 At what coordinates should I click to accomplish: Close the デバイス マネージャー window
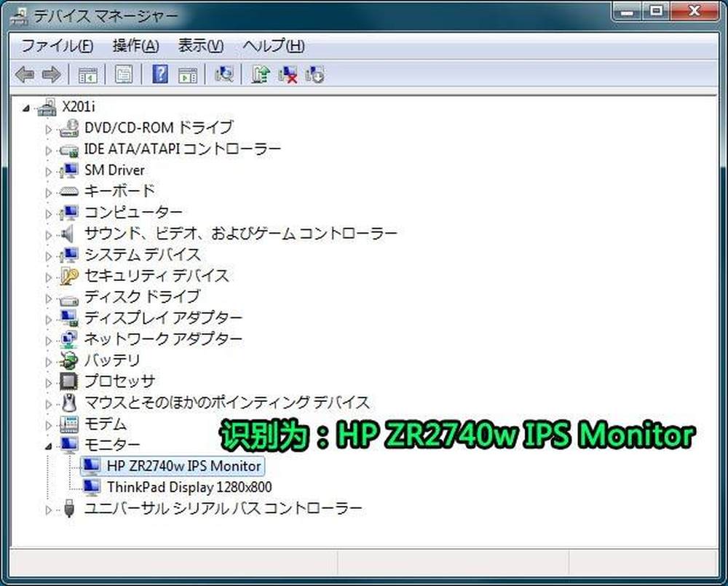[x=695, y=11]
